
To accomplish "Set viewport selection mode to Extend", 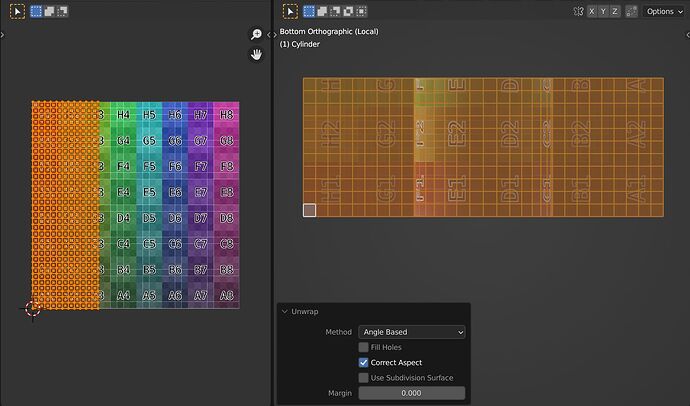I will [322, 11].
